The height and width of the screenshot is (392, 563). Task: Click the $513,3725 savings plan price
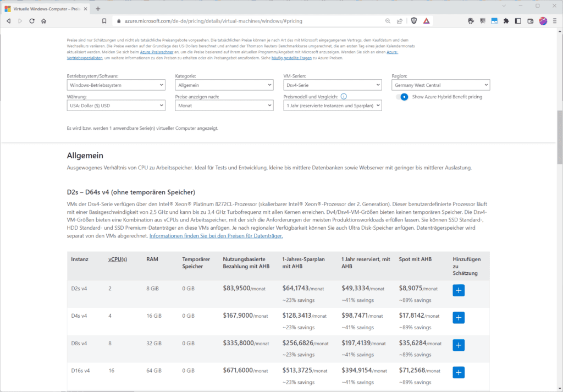coord(297,370)
